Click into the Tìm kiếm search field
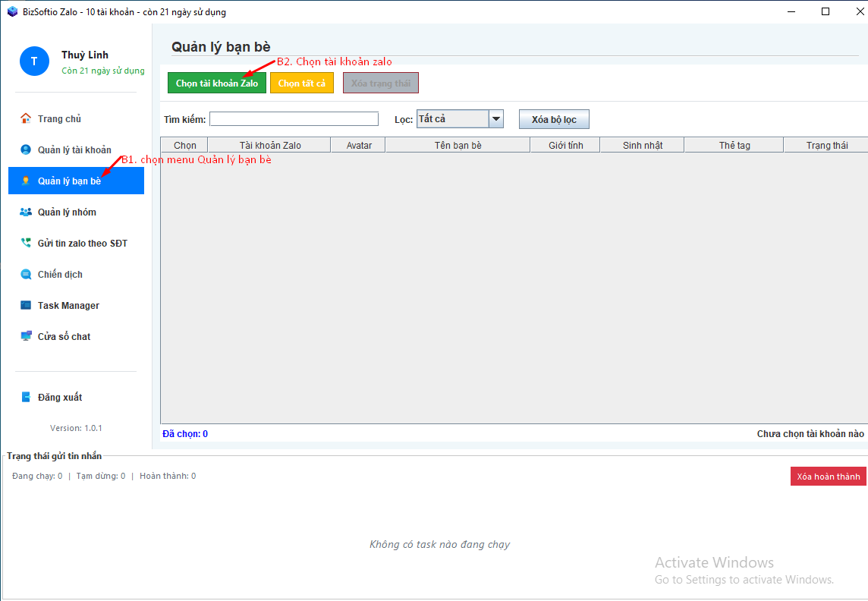 click(x=294, y=119)
